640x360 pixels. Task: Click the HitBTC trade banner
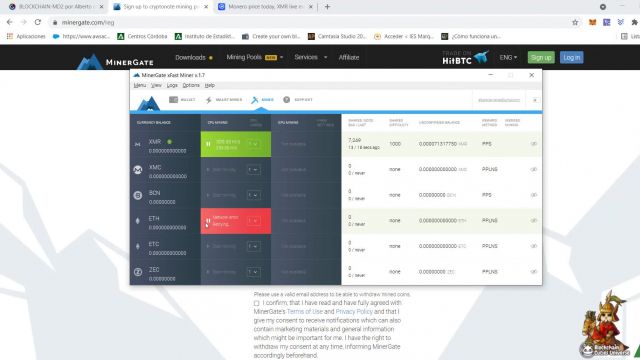[x=465, y=58]
